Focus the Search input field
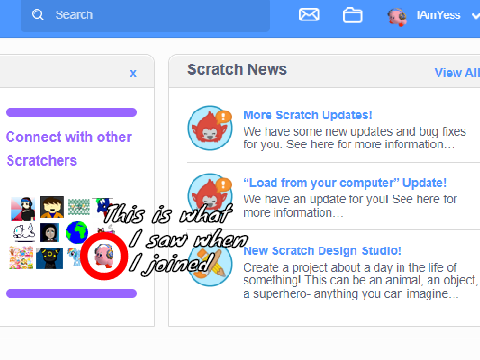Viewport: 480px width, 360px height. click(145, 15)
